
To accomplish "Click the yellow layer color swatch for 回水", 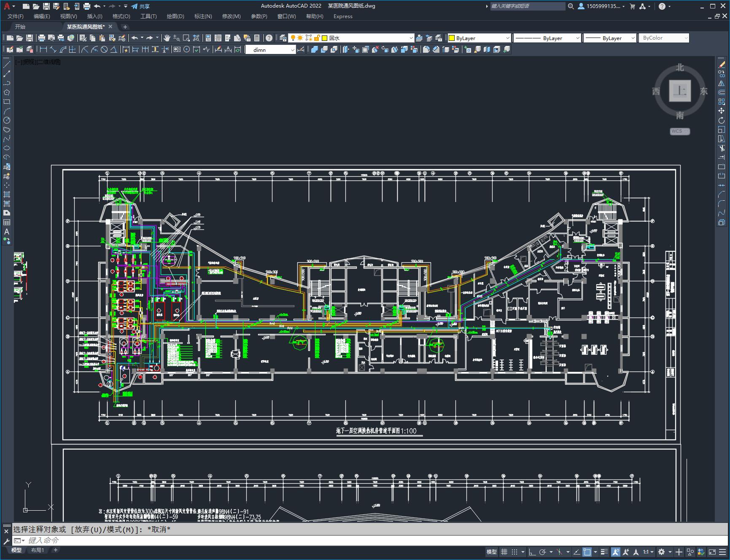I will 325,38.
